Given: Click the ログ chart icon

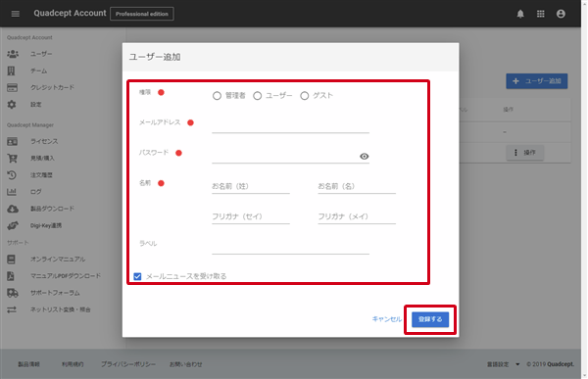Looking at the screenshot, I should (12, 192).
